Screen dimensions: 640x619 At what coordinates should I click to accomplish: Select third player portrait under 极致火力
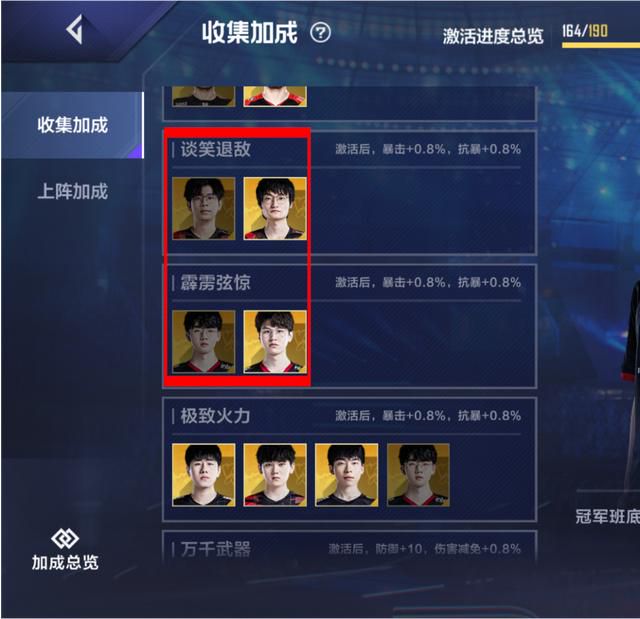pos(347,475)
